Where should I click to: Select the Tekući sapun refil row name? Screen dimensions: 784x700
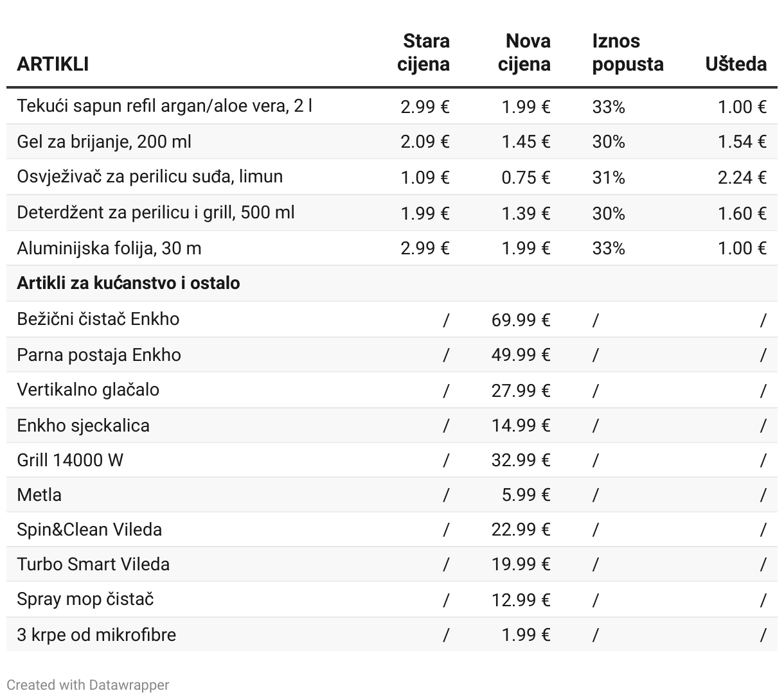tap(165, 106)
